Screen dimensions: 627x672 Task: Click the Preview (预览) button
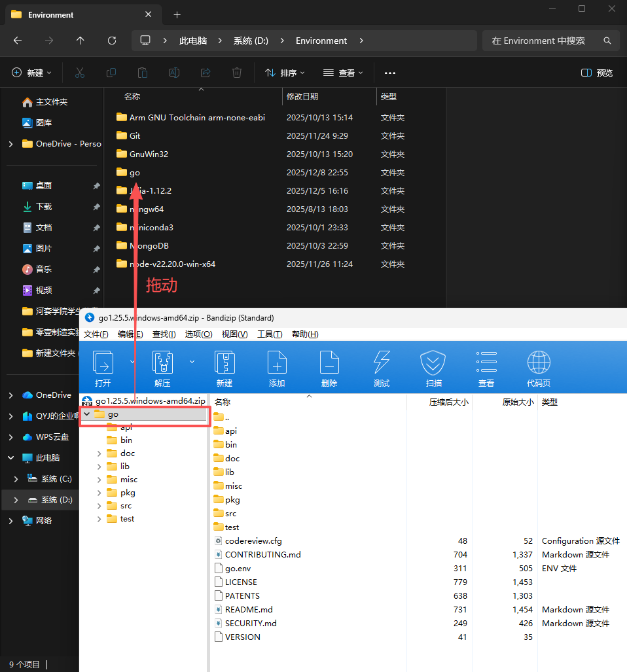pos(597,73)
